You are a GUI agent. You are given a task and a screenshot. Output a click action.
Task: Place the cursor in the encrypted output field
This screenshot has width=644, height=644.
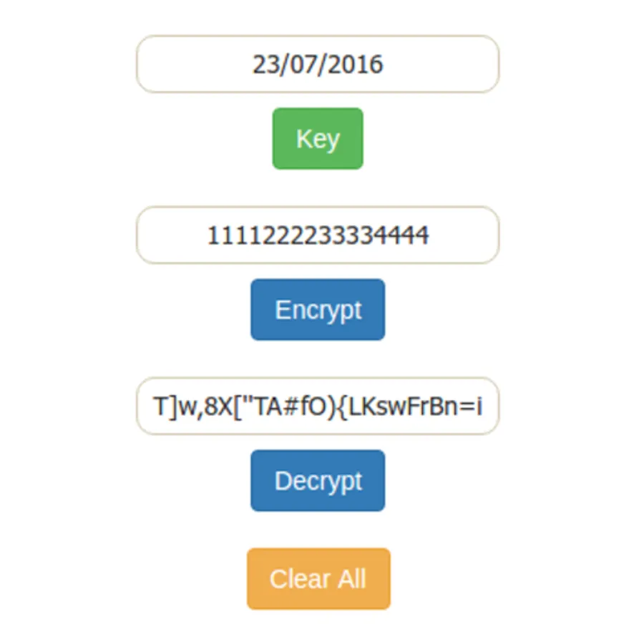318,406
